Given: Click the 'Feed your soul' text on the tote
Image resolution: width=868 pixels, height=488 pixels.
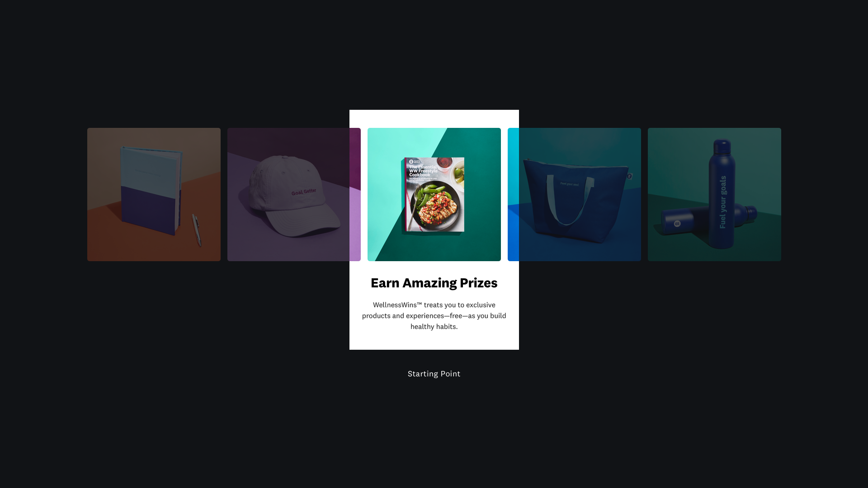Looking at the screenshot, I should tap(569, 184).
